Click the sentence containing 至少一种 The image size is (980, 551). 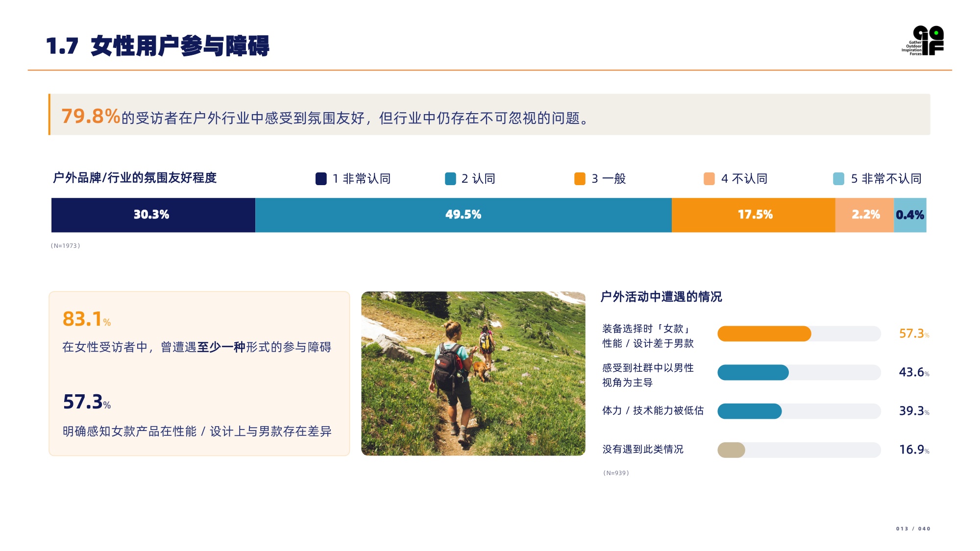[196, 347]
